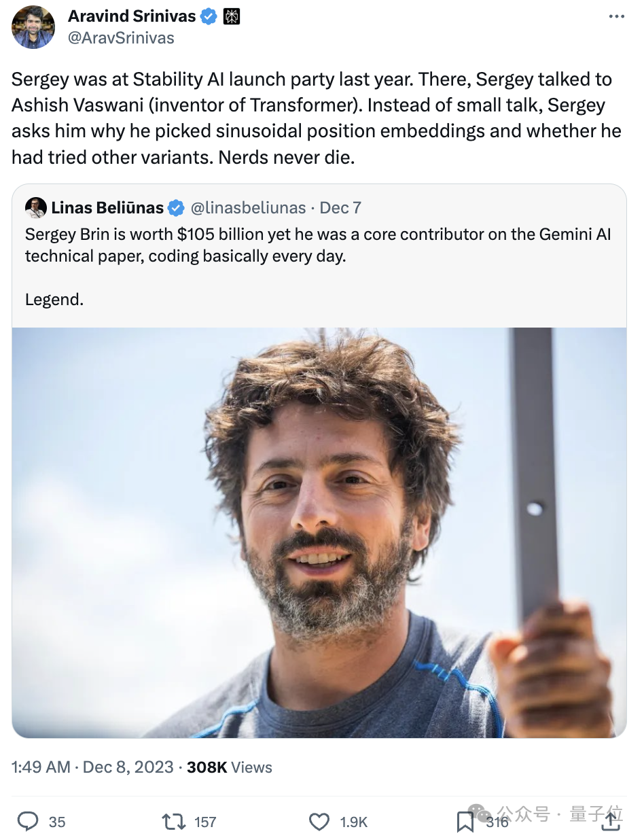The height and width of the screenshot is (840, 644).
Task: Click the blue verified badge beside Aravind Srinivas
Action: pos(209,16)
